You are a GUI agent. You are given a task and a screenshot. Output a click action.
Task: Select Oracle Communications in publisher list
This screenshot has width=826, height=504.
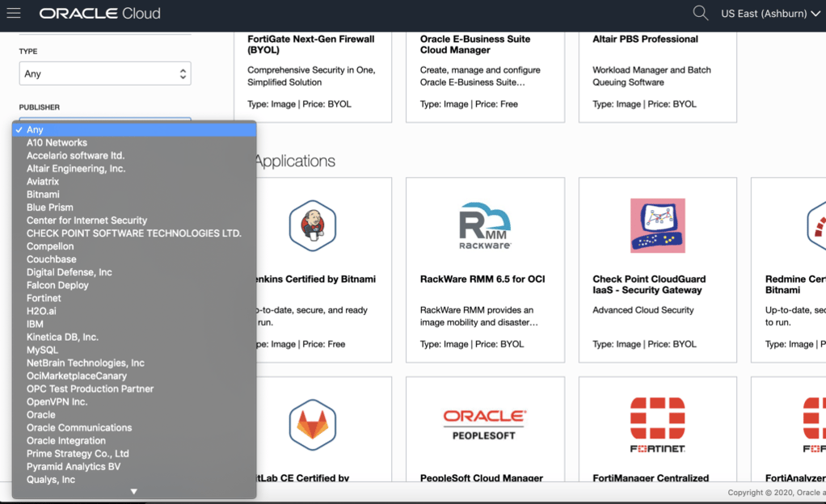coord(79,427)
